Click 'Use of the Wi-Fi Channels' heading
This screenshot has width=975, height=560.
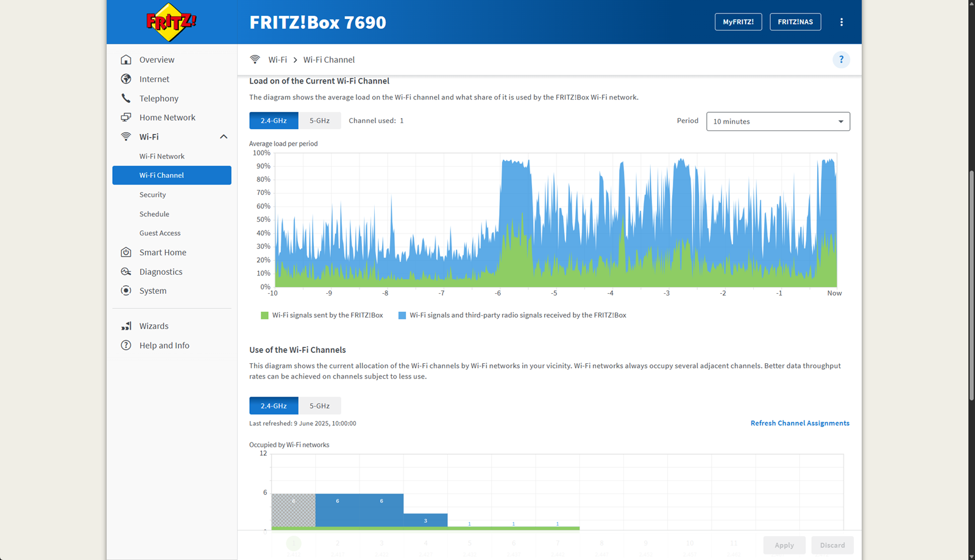click(297, 350)
